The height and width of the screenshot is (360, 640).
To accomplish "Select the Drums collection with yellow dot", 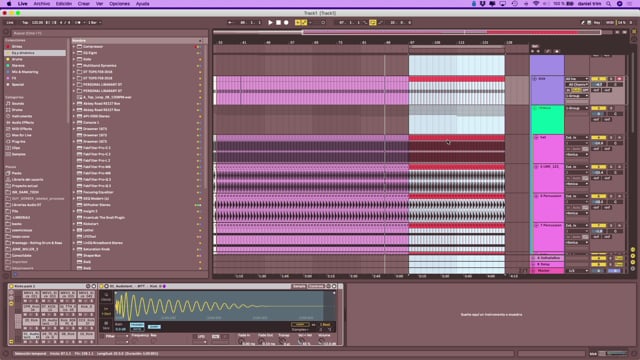I will [17, 59].
